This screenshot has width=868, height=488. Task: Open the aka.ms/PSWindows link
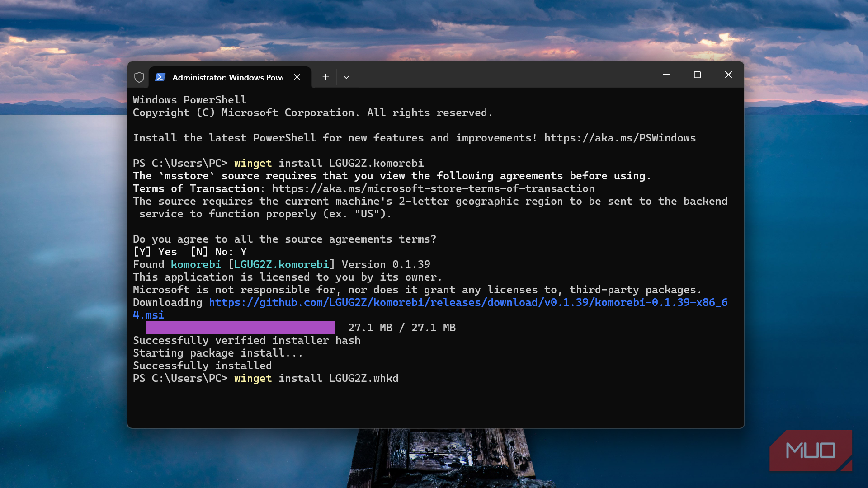click(x=620, y=138)
